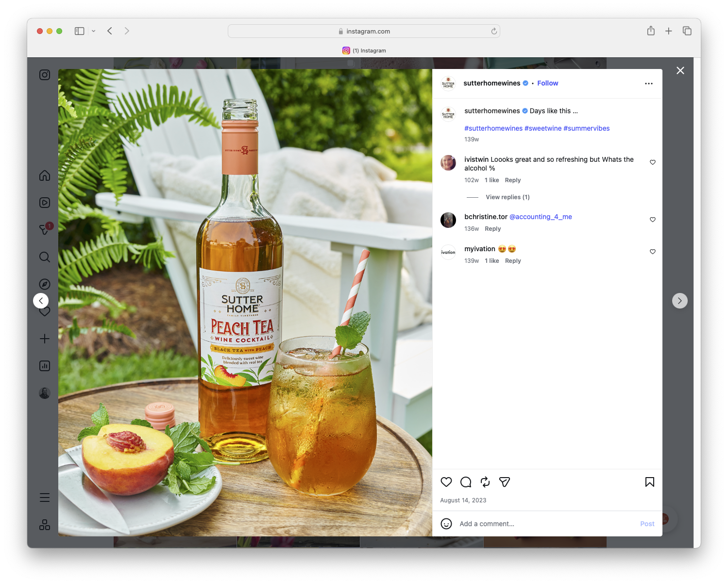This screenshot has width=728, height=584.
Task: Click the comment bubble icon under post
Action: coord(466,482)
